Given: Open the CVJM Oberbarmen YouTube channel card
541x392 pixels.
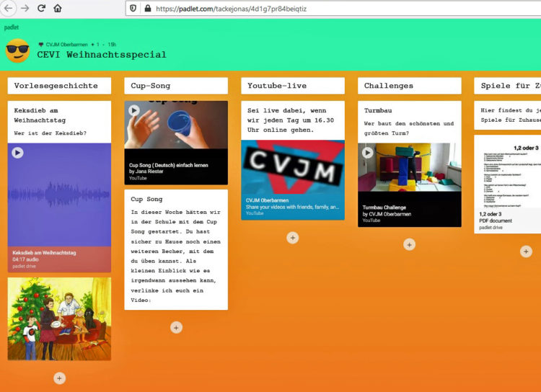Looking at the screenshot, I should point(293,180).
